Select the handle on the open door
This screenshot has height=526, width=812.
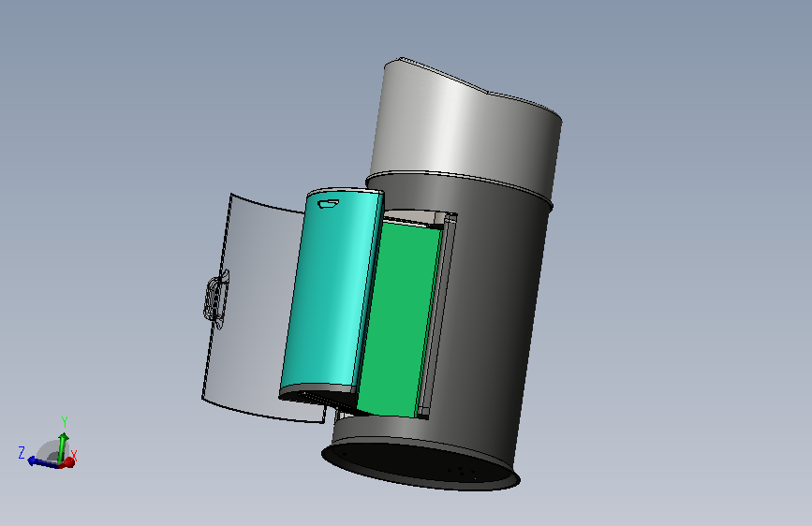click(215, 300)
